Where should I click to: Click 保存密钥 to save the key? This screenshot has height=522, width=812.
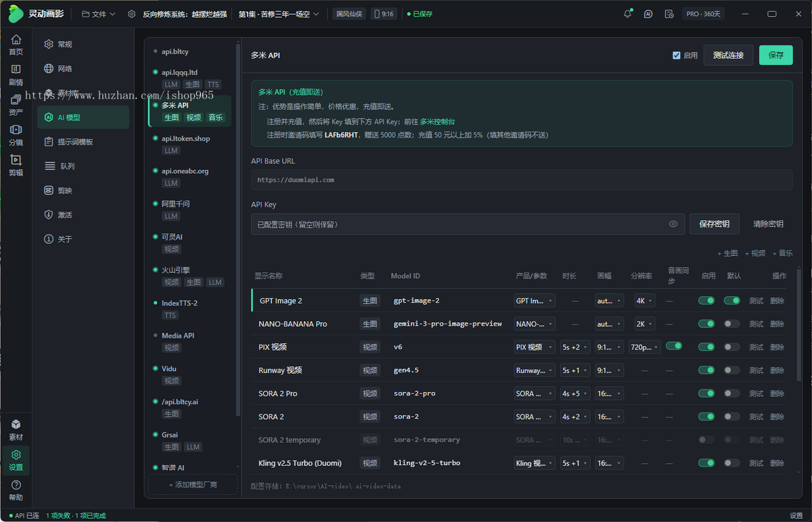(x=715, y=224)
